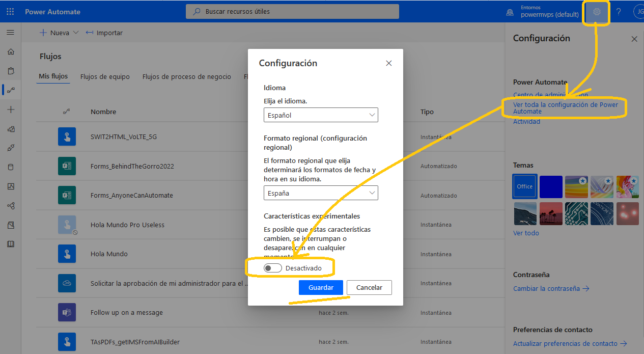The width and height of the screenshot is (644, 354).
Task: Select the red bokeh lights theme
Action: click(x=628, y=214)
